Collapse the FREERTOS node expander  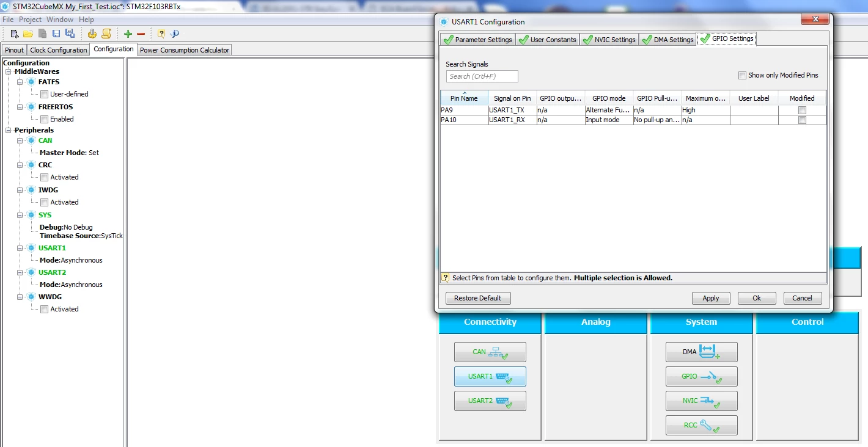pyautogui.click(x=20, y=107)
